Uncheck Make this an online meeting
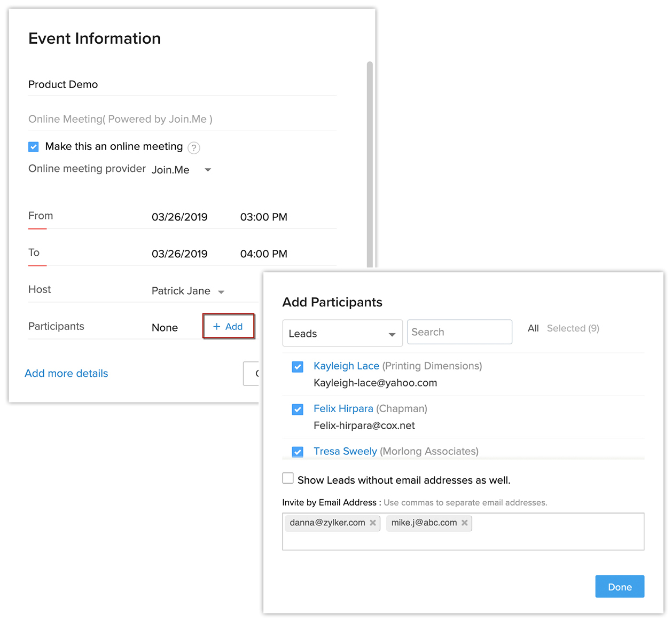Screen dimensions: 672x623 click(x=34, y=147)
